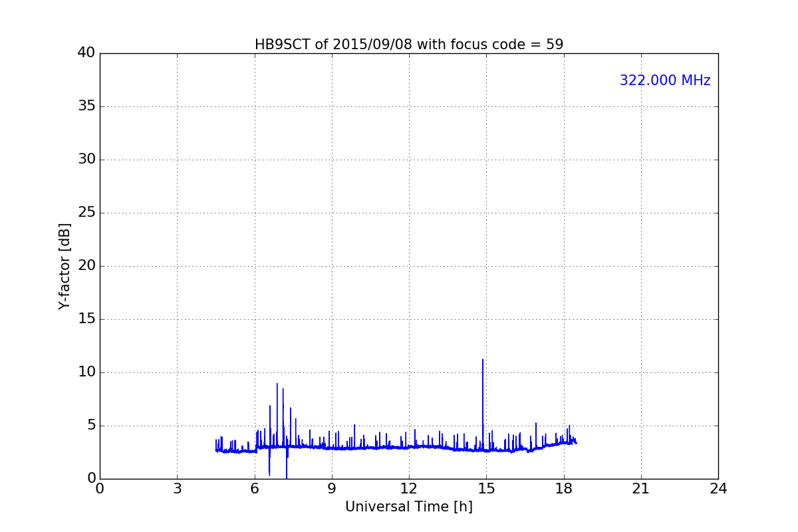The width and height of the screenshot is (798, 532).
Task: Pick the '0' tick on Universal Time axis
Action: (100, 489)
